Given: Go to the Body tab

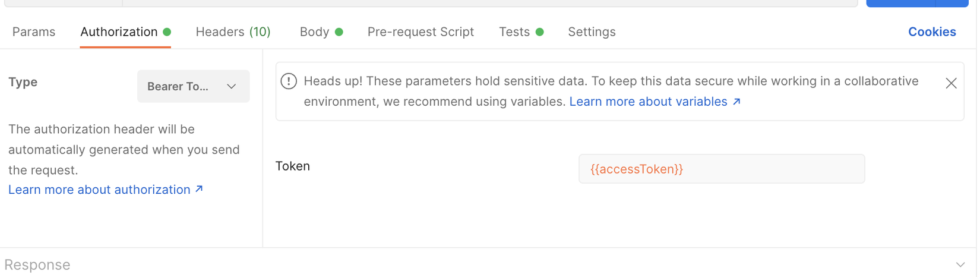Looking at the screenshot, I should click(315, 32).
